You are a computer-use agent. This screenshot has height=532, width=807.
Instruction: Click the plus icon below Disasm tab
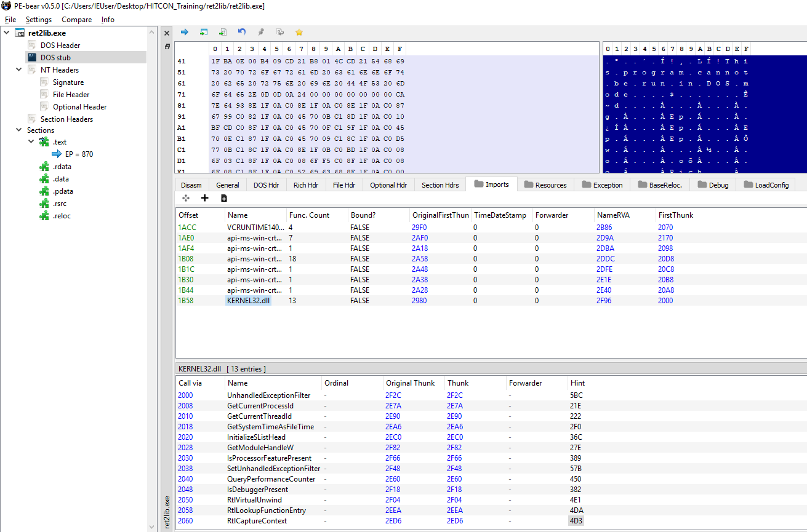pos(205,198)
